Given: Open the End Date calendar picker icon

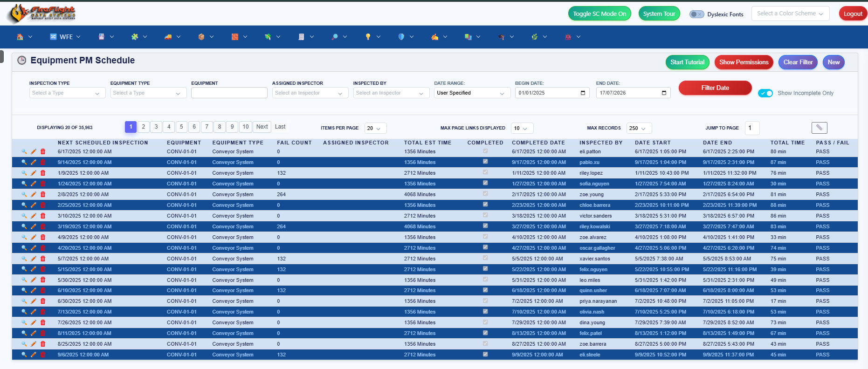Looking at the screenshot, I should click(x=664, y=93).
